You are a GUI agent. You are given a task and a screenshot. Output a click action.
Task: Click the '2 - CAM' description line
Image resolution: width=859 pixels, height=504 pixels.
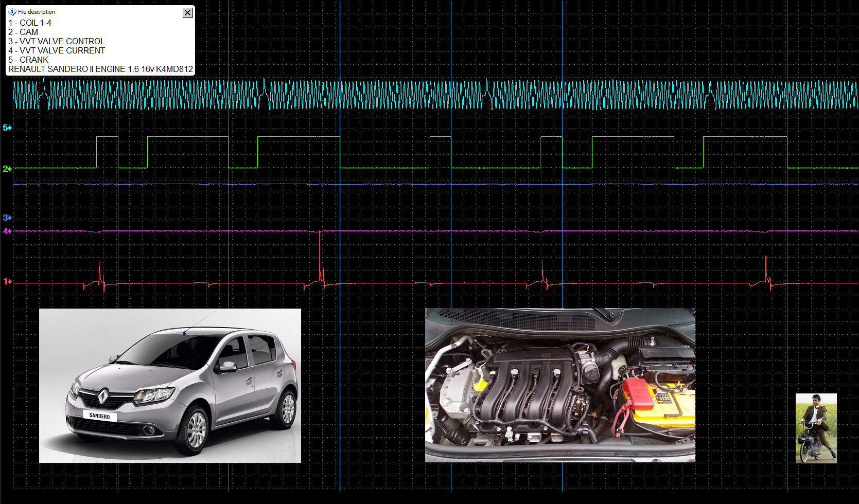[23, 32]
